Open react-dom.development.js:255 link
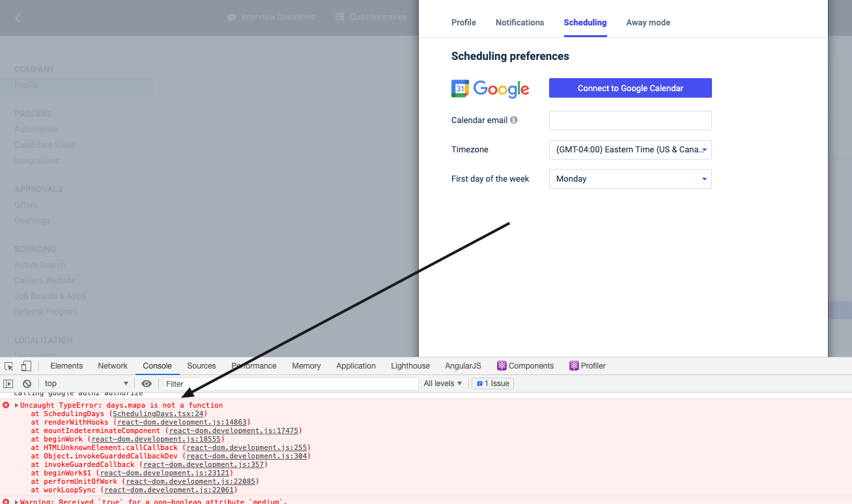Viewport: 852px width, 504px height. tap(246, 447)
